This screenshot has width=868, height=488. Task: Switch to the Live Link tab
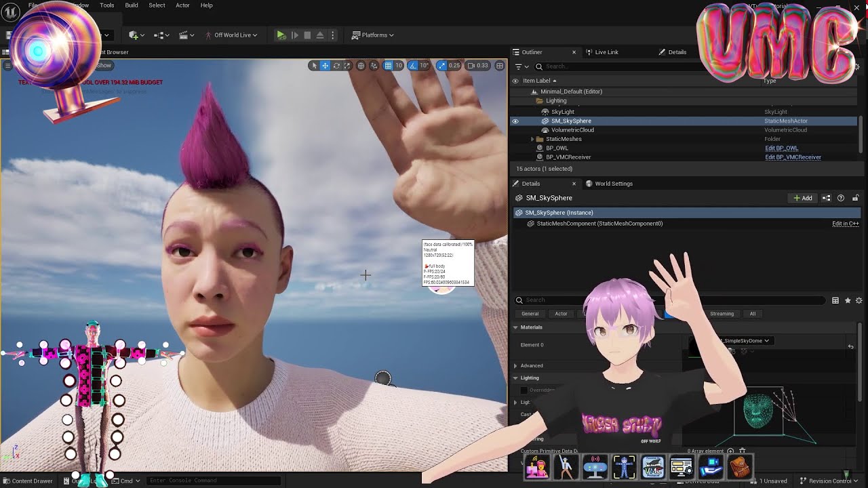click(601, 52)
